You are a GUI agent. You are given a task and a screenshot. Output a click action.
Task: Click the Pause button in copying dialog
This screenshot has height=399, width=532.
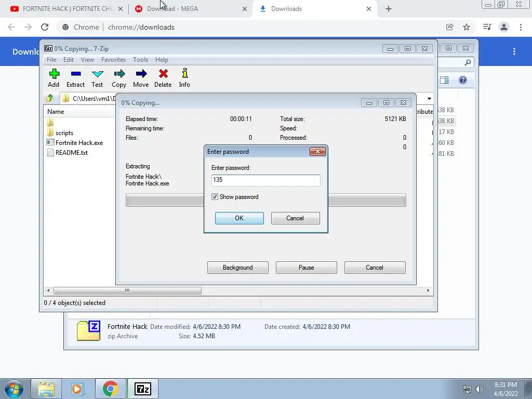pos(307,268)
